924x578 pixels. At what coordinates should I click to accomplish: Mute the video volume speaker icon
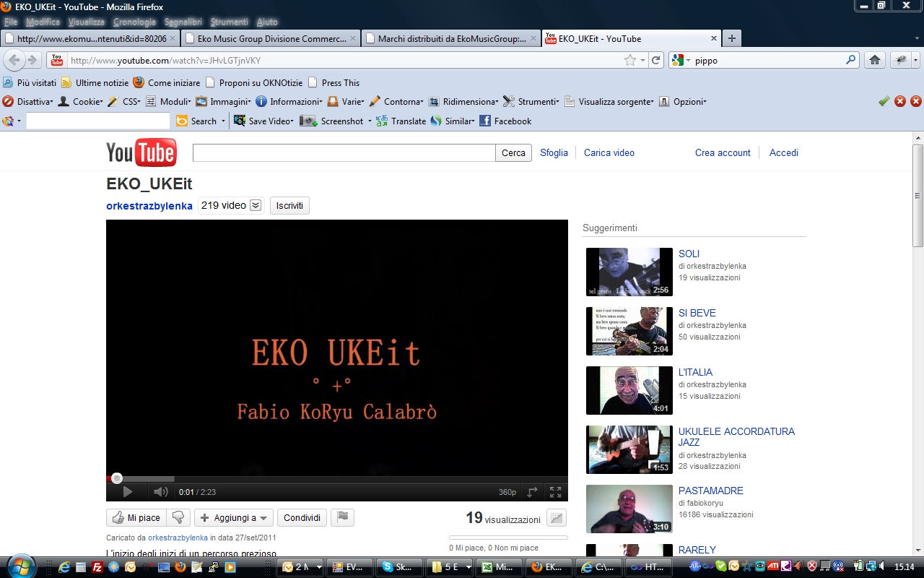pyautogui.click(x=160, y=492)
